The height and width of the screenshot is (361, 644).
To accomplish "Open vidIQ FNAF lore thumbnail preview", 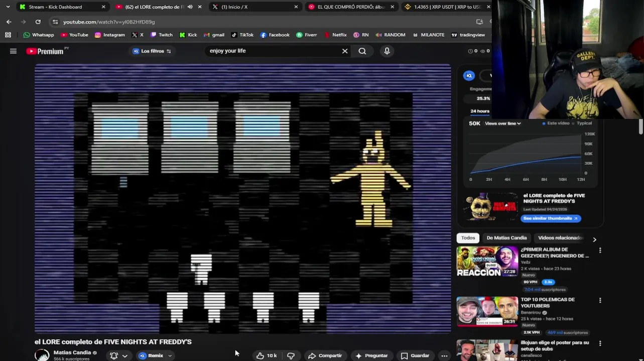I will coord(491,206).
